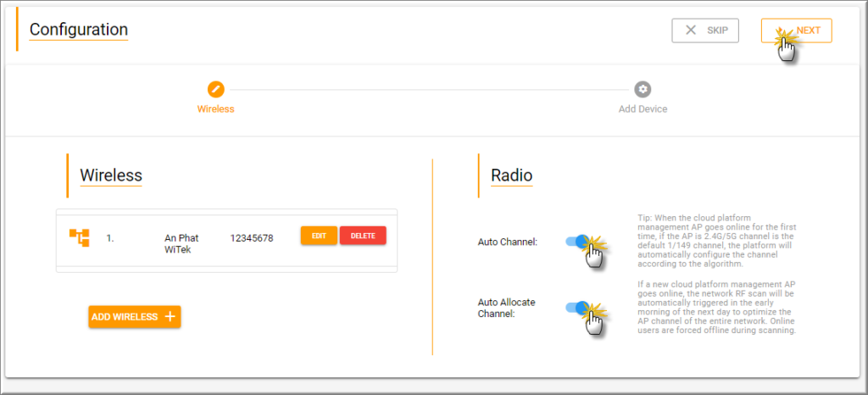The image size is (868, 395).
Task: Click the Radio section heading
Action: tap(511, 175)
